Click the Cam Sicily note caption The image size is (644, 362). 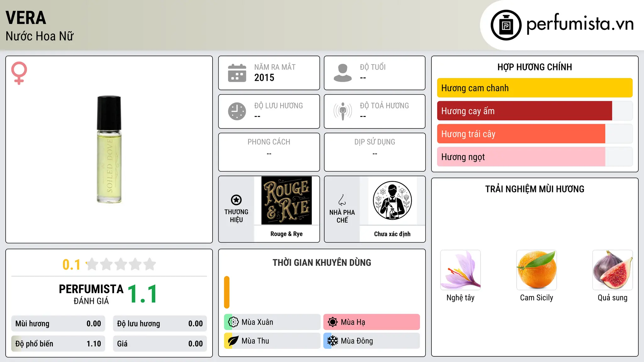[x=536, y=298]
